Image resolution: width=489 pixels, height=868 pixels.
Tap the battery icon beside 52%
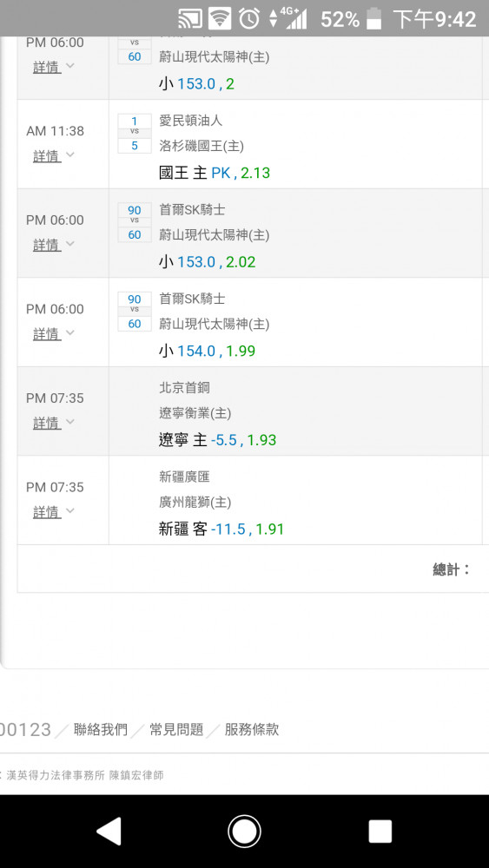(x=374, y=19)
